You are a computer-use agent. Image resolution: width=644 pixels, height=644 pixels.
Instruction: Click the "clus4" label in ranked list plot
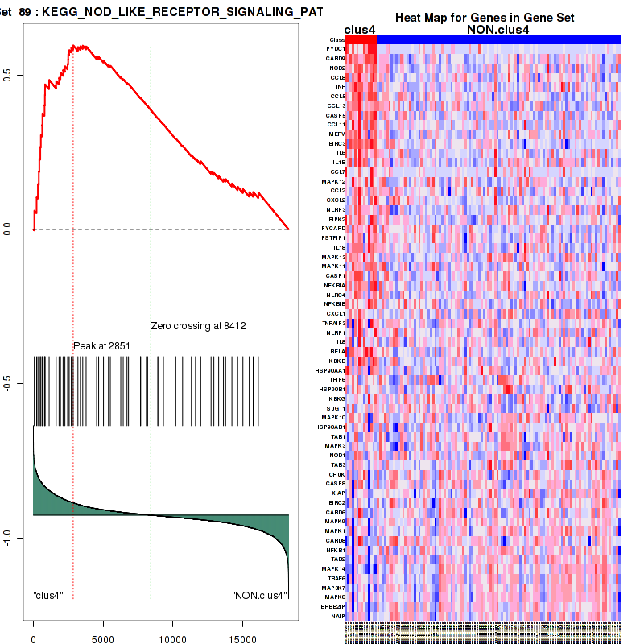tap(48, 596)
